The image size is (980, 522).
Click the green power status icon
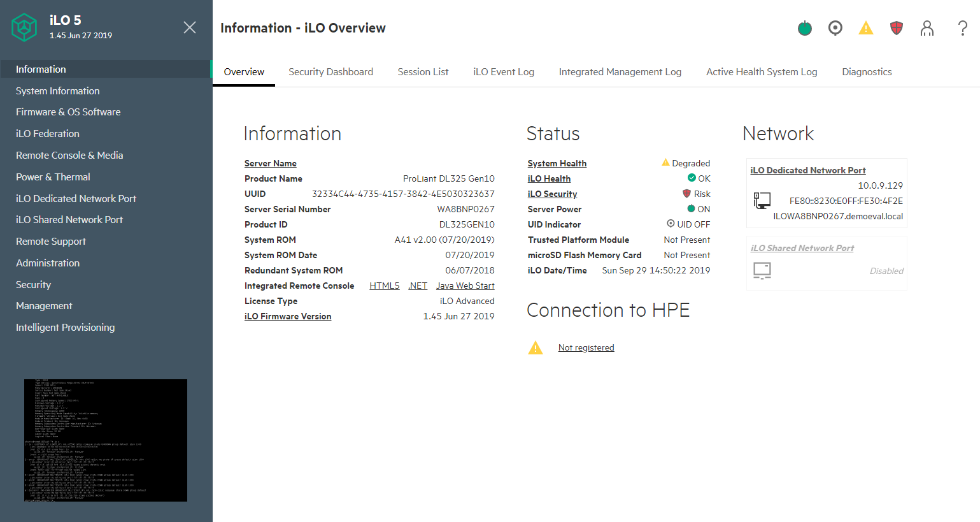(805, 28)
